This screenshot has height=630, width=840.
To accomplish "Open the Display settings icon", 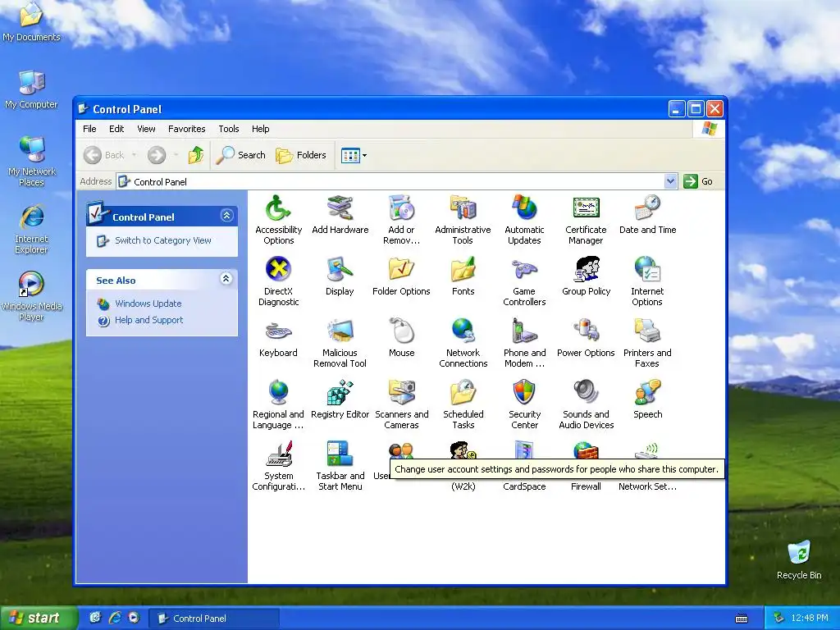I will coord(340,269).
